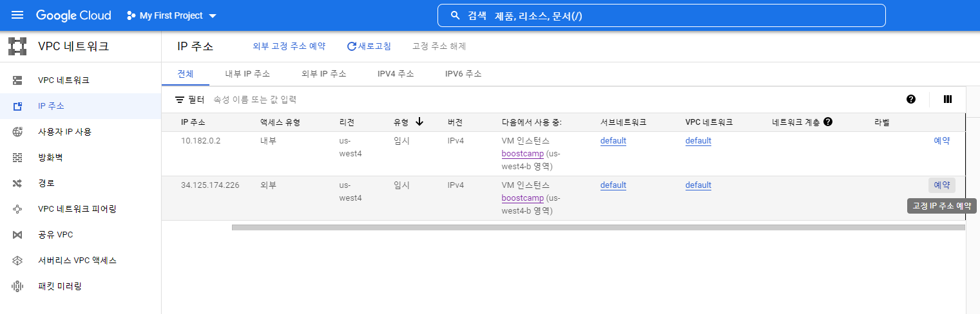This screenshot has height=314, width=980.
Task: Click the VPC 네트워크 product header icon
Action: click(x=17, y=46)
